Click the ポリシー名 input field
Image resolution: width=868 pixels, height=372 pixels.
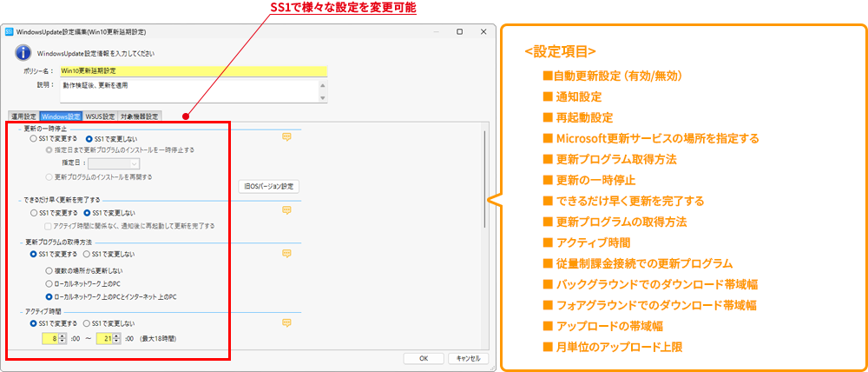tap(194, 71)
